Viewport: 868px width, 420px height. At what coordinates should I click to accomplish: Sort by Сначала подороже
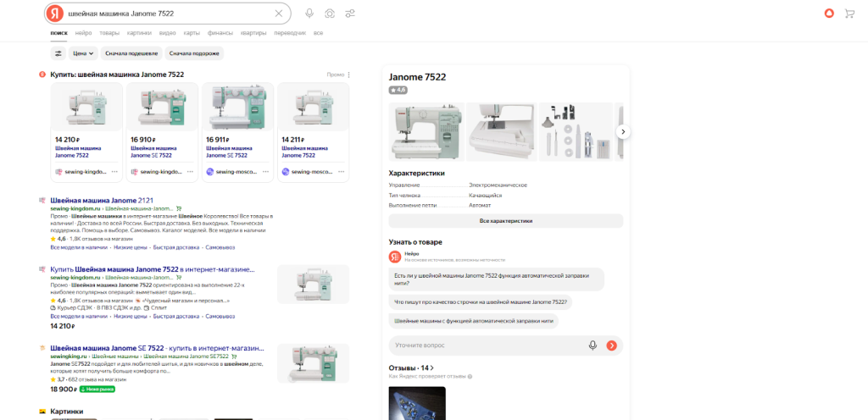(195, 53)
